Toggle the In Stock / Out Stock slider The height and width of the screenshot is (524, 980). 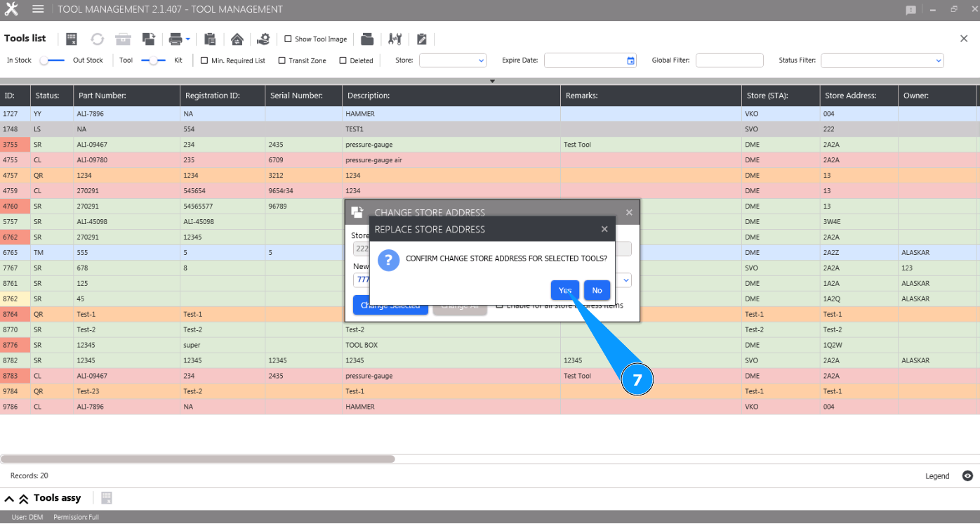(x=52, y=60)
